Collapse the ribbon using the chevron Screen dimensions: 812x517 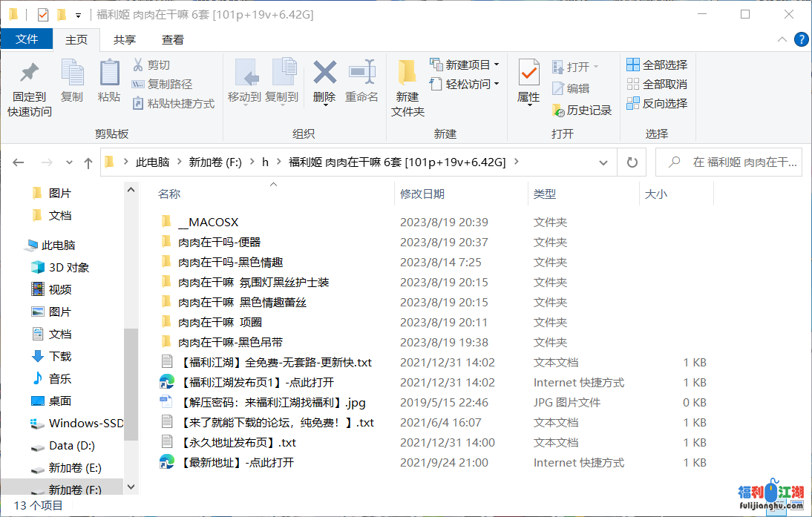(782, 40)
